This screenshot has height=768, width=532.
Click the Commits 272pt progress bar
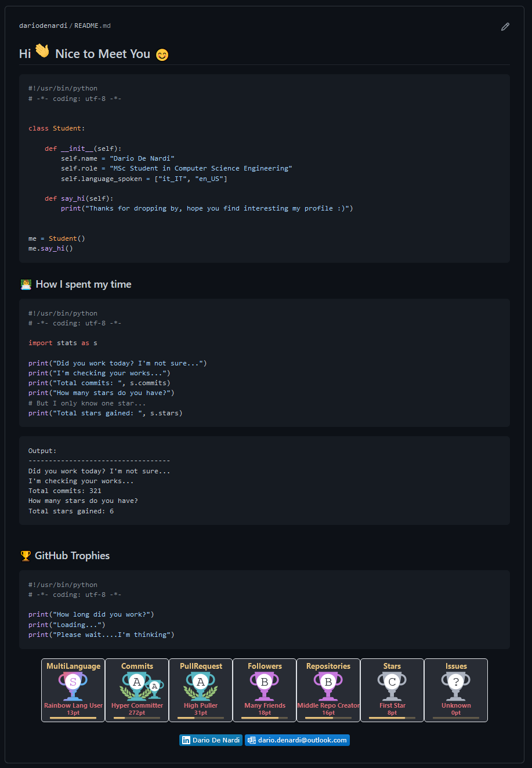(x=137, y=718)
